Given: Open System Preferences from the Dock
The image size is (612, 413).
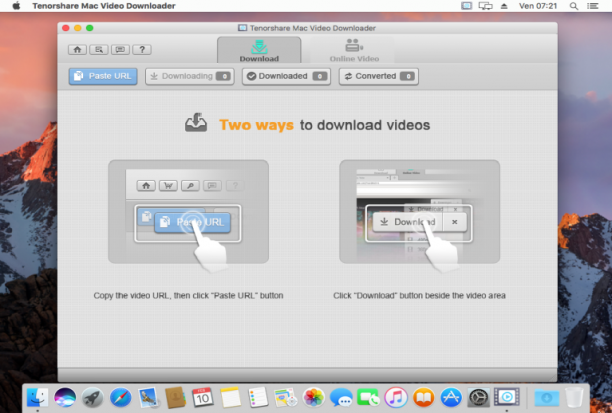Looking at the screenshot, I should pos(479,398).
